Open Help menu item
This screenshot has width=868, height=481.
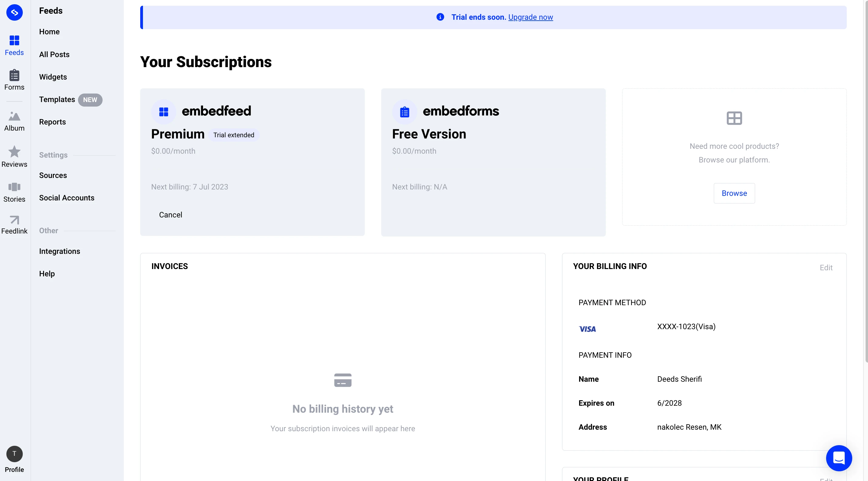click(x=47, y=274)
